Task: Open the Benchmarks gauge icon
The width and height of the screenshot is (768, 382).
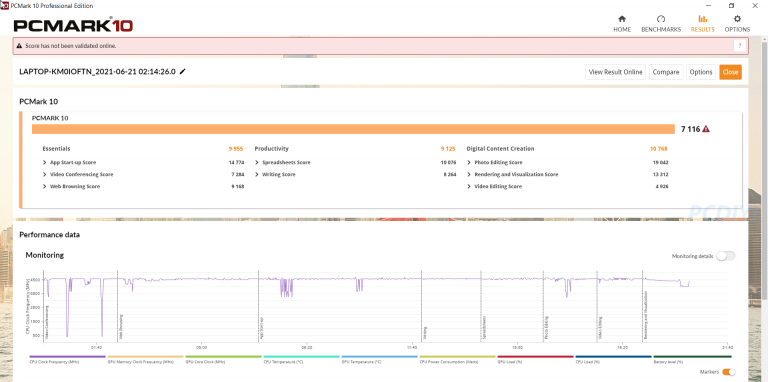Action: 661,19
